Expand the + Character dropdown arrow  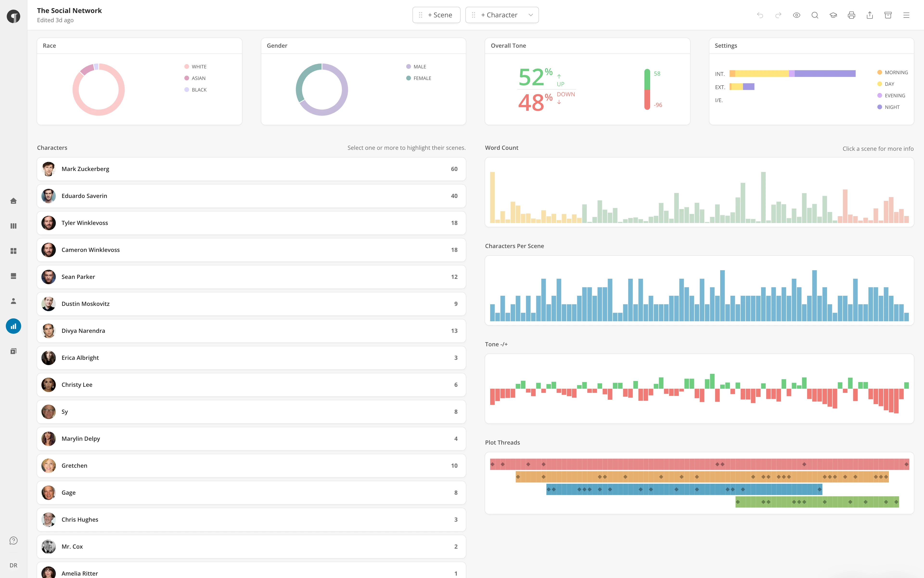[x=531, y=15]
